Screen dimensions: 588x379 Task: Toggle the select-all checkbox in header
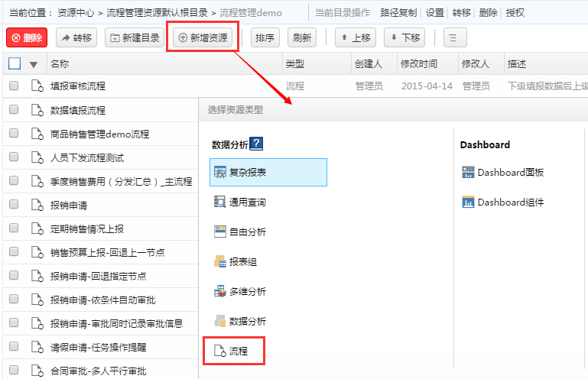coord(15,64)
